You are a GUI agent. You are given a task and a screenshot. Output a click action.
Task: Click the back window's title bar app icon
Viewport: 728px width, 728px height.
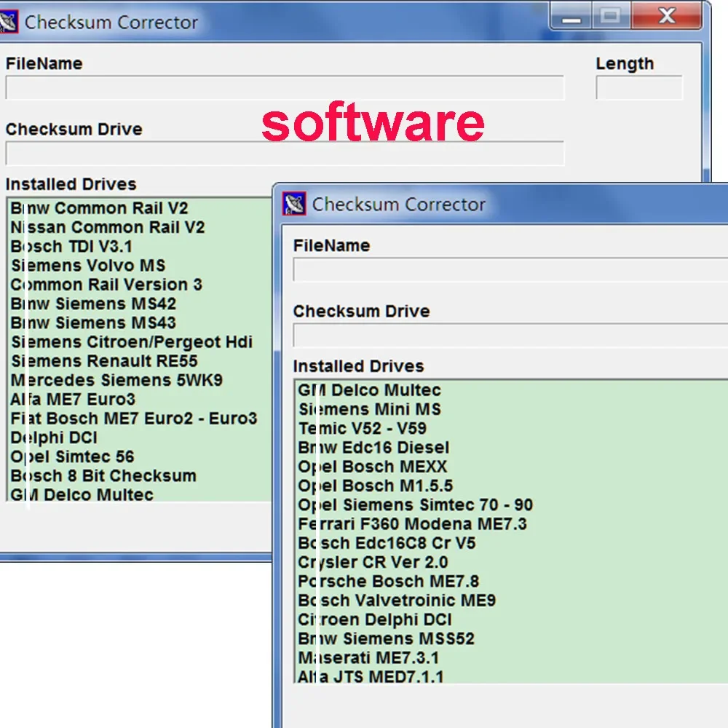tap(8, 21)
